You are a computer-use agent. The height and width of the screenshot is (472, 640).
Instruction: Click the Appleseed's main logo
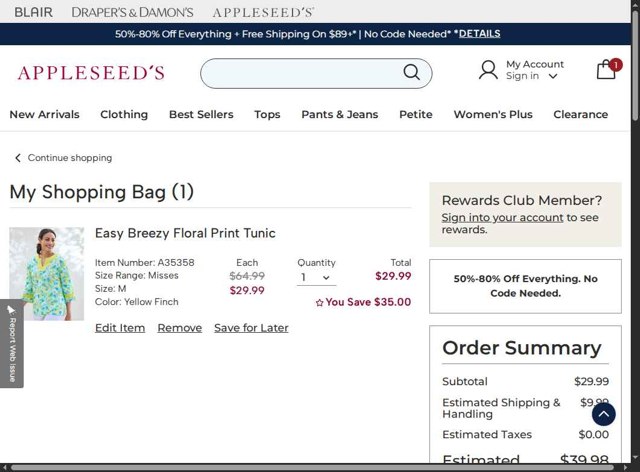pos(91,73)
